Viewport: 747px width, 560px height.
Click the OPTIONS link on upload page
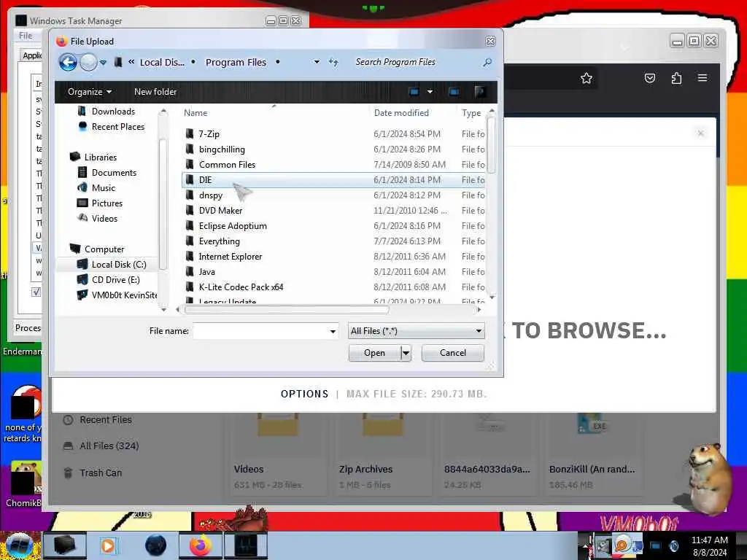click(304, 394)
